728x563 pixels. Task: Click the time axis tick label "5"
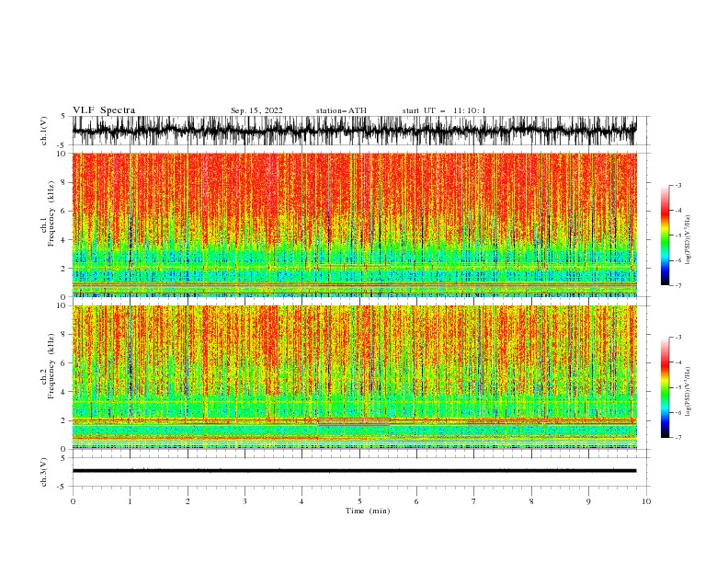point(359,501)
